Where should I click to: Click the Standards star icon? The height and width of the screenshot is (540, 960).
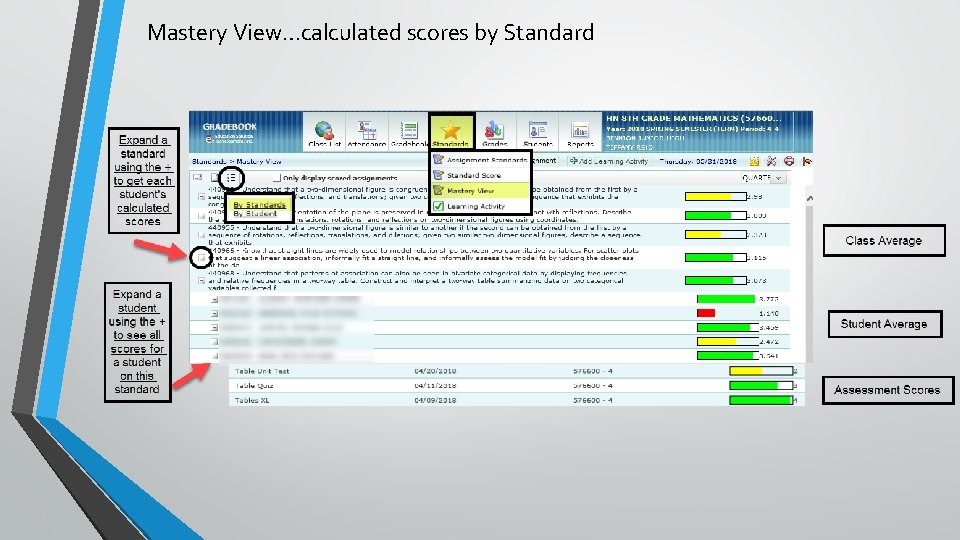pyautogui.click(x=451, y=131)
